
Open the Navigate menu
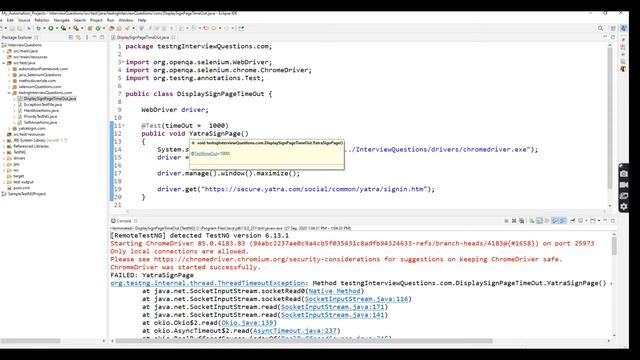(x=62, y=20)
